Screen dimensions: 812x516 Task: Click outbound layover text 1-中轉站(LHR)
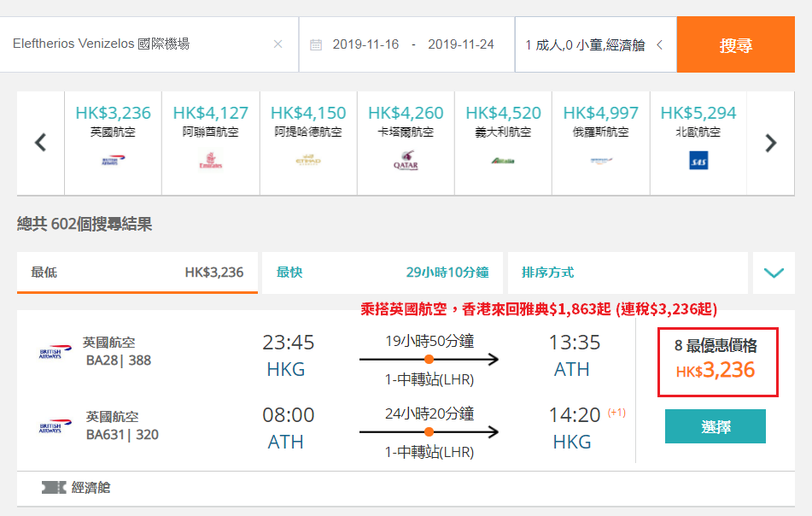(x=429, y=380)
